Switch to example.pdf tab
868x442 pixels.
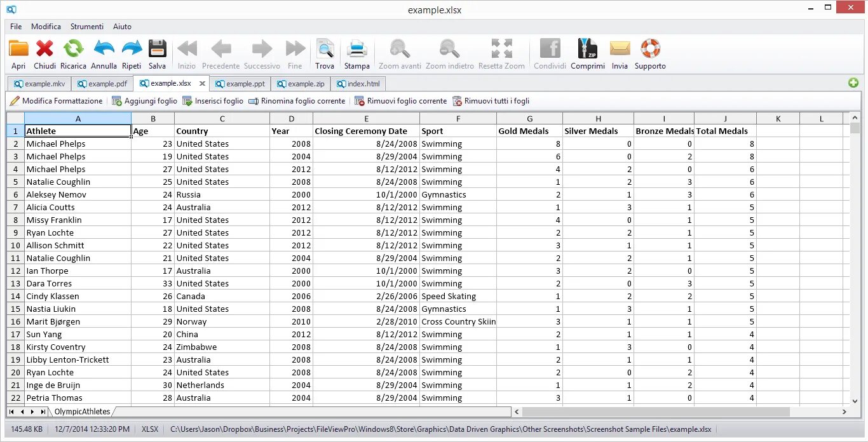tap(102, 84)
